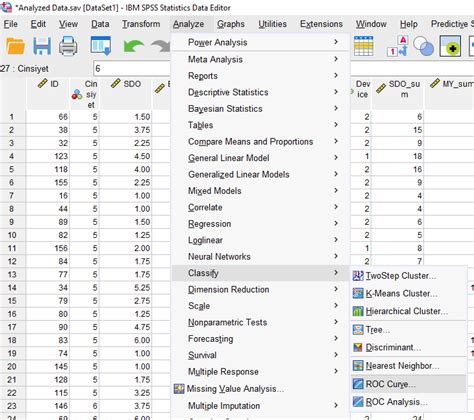The height and width of the screenshot is (420, 474).
Task: Click SDO cell value 4.75
Action: 126,327
